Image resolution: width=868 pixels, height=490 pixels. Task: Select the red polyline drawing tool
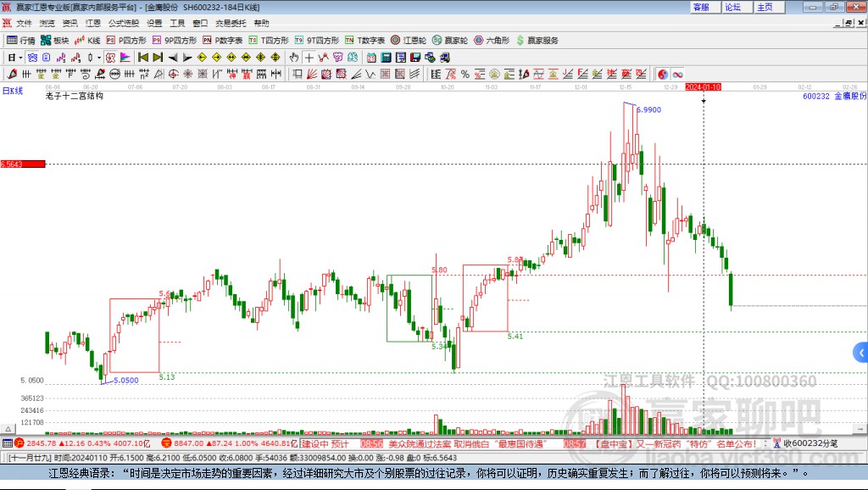tap(323, 58)
